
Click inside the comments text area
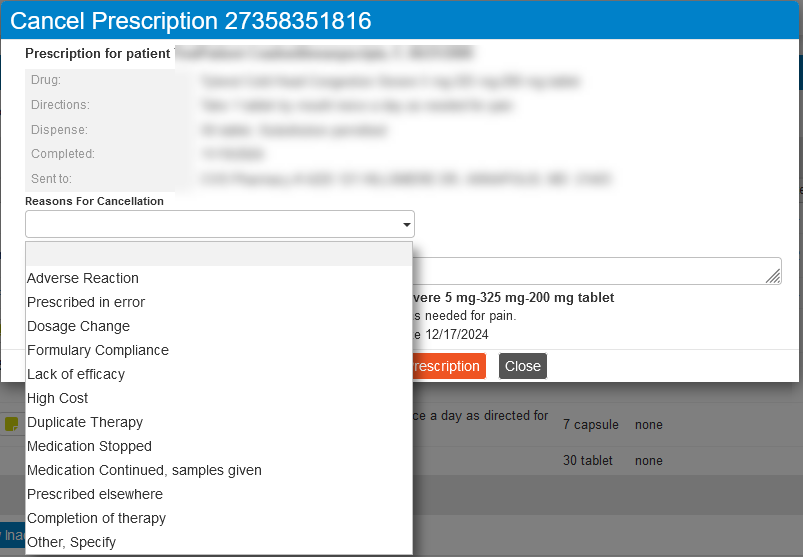(x=597, y=271)
